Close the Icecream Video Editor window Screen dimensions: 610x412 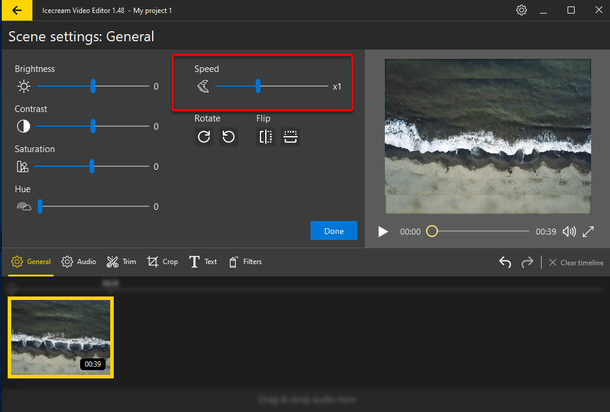[x=599, y=10]
